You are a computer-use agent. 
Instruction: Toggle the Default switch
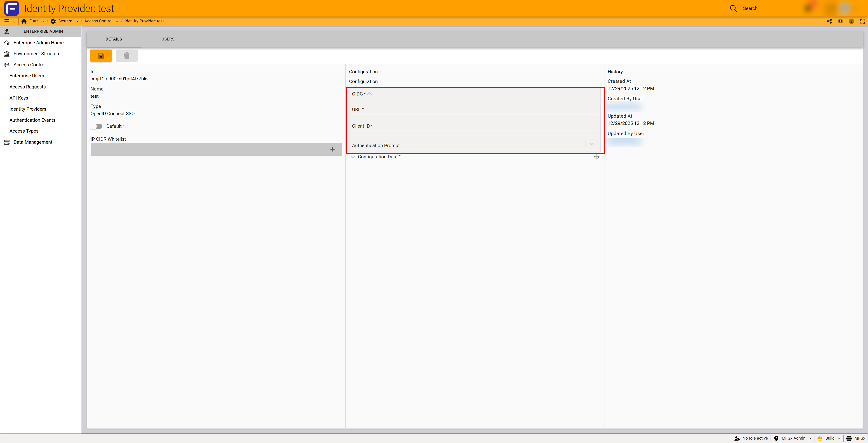(96, 126)
